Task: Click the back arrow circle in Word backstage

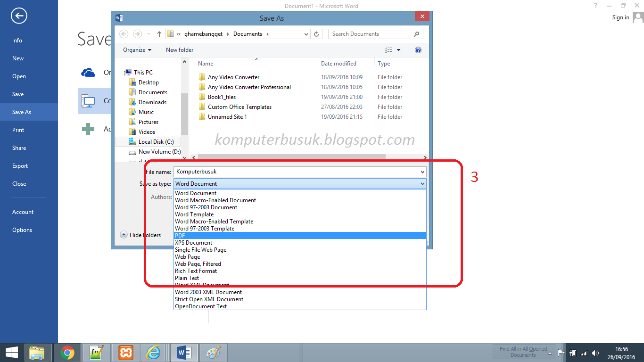Action: (19, 16)
